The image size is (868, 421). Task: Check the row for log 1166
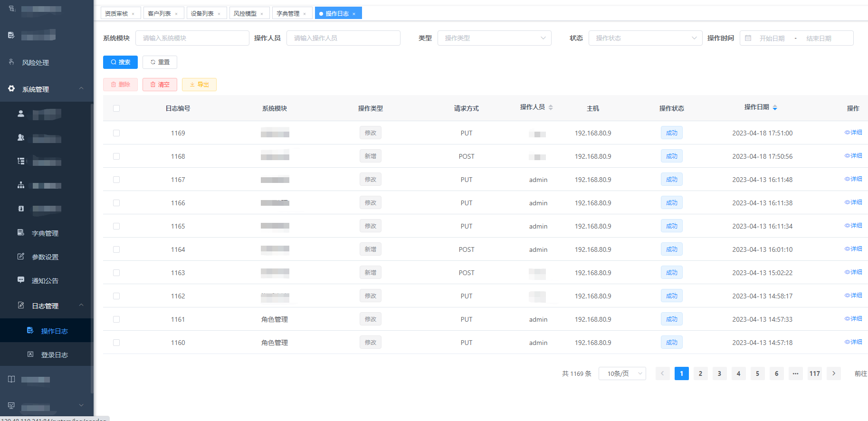click(x=116, y=203)
